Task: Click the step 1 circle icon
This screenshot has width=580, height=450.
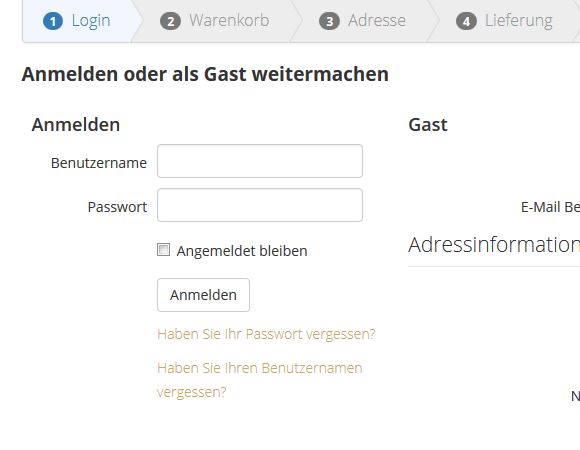Action: pyautogui.click(x=53, y=21)
